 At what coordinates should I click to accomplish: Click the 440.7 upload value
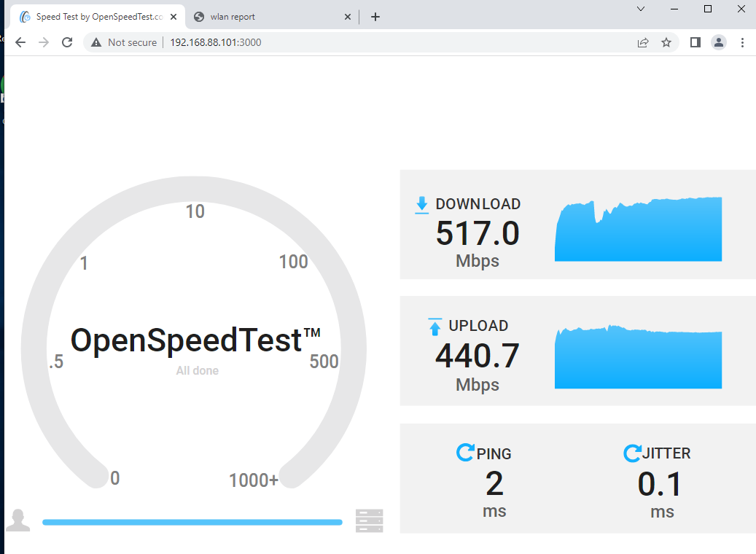coord(478,356)
